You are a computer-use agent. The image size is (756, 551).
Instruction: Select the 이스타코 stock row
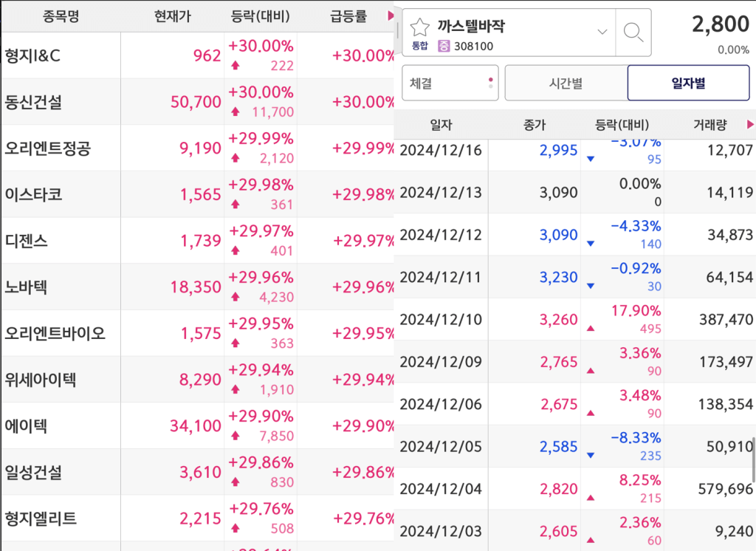coord(198,194)
